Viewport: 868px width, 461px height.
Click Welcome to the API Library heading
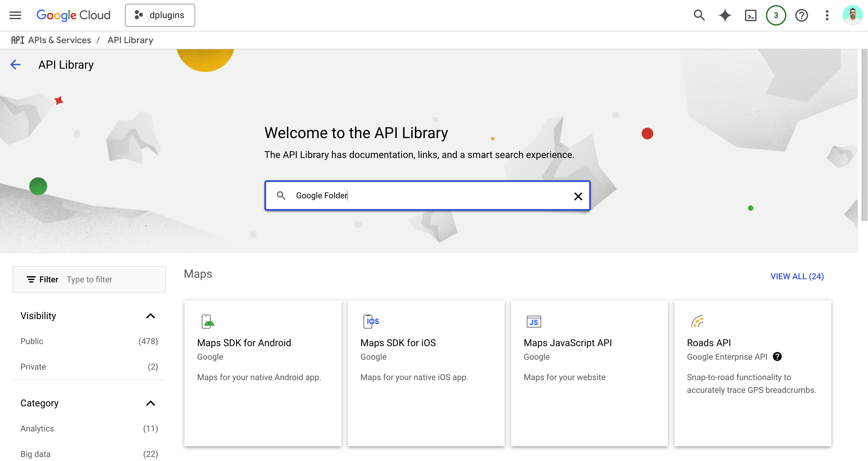click(x=356, y=133)
